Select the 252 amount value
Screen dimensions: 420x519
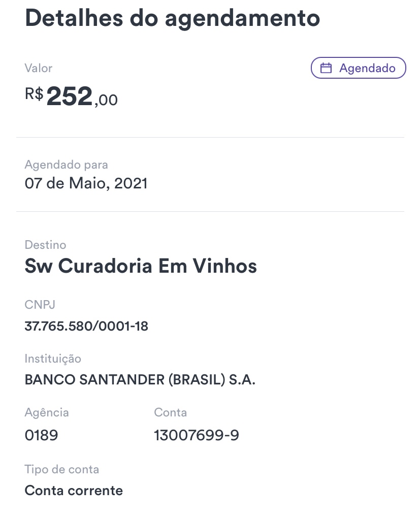pos(70,96)
